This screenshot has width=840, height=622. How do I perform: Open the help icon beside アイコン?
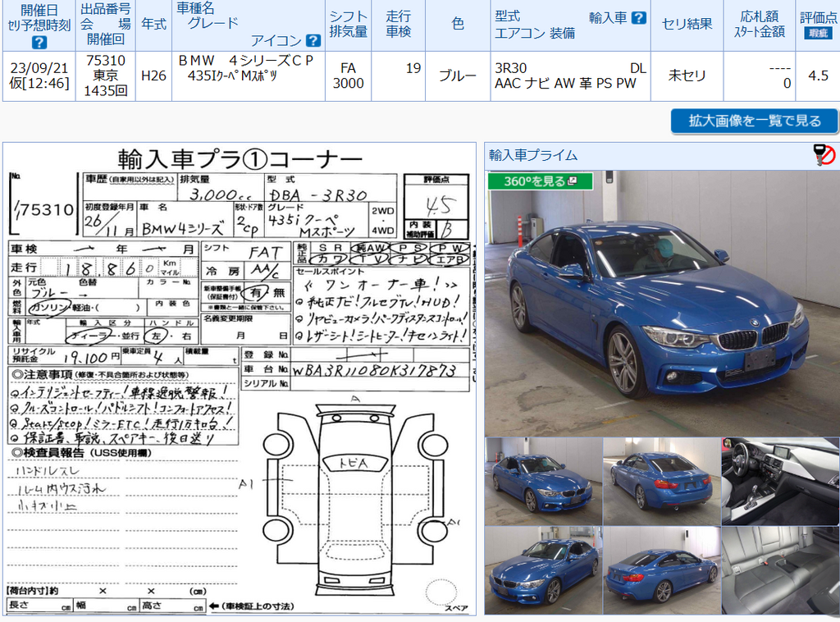click(313, 41)
